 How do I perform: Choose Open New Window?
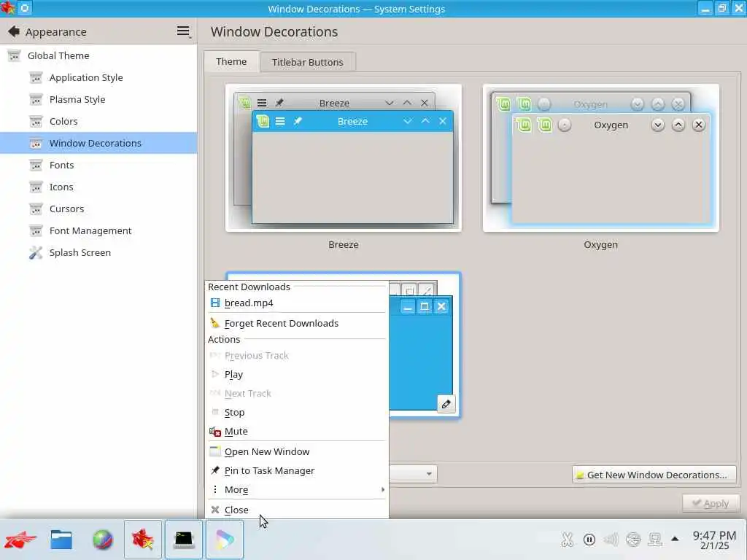297,451
